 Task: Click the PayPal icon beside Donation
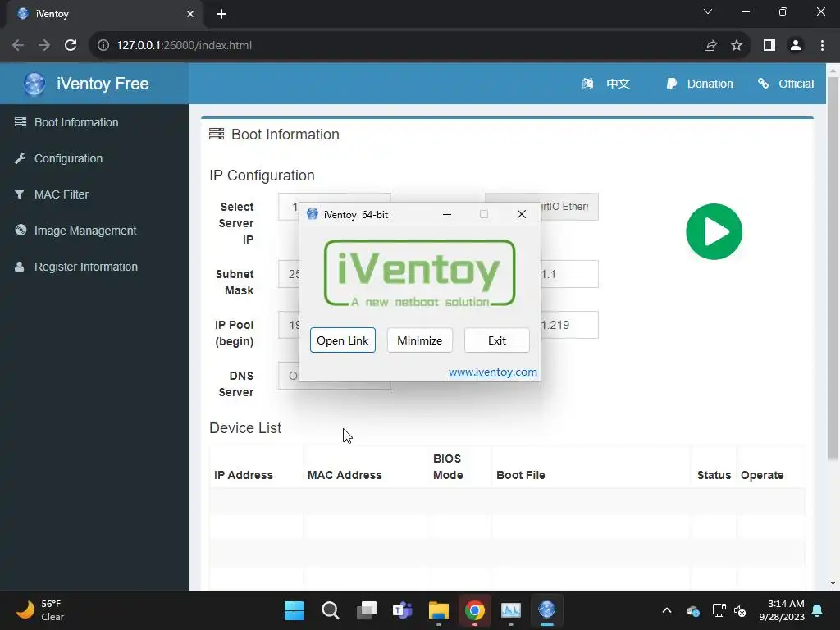[671, 84]
